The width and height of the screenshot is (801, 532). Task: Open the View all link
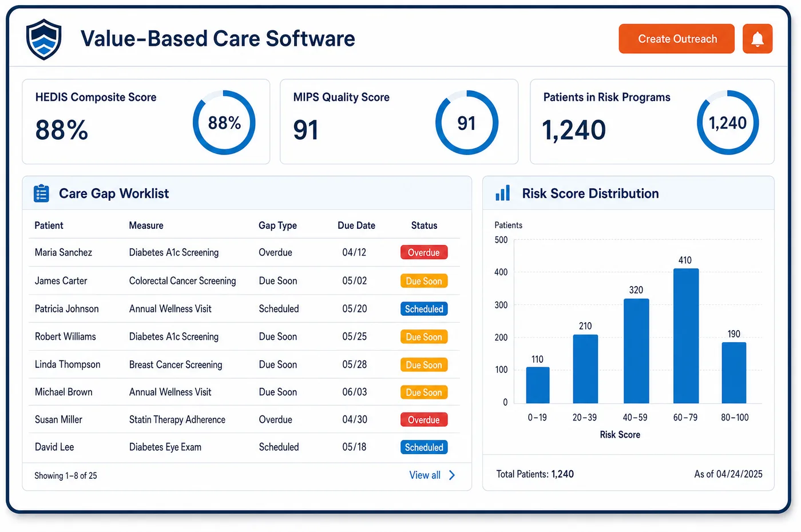[x=425, y=475]
